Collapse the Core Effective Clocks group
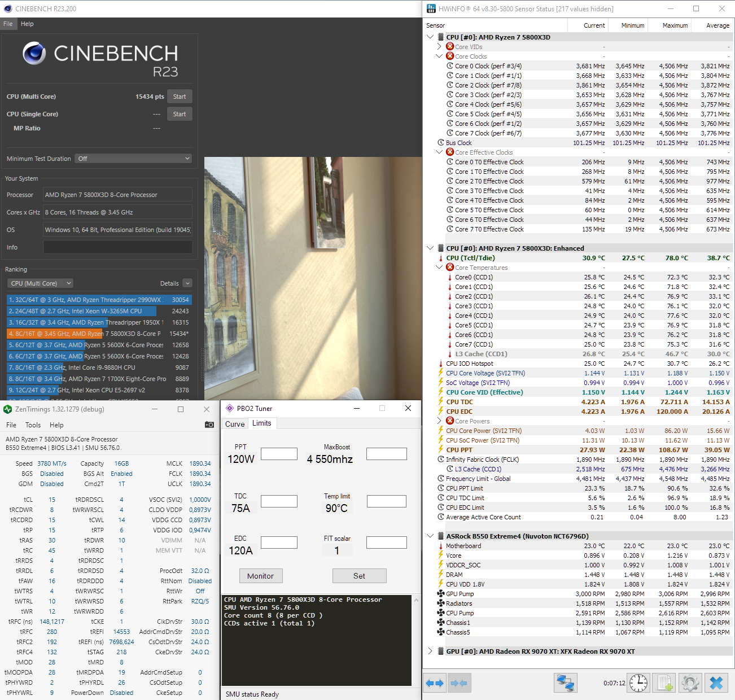This screenshot has height=700, width=735. (439, 152)
